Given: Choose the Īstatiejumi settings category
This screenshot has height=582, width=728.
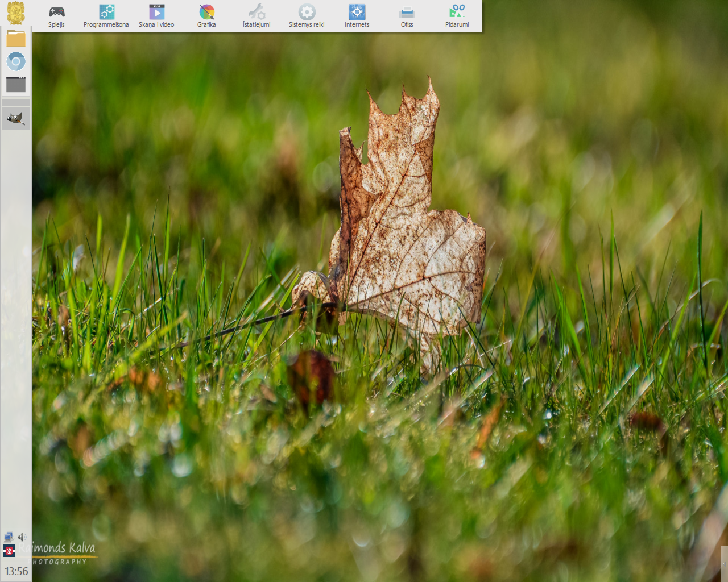Looking at the screenshot, I should click(257, 16).
